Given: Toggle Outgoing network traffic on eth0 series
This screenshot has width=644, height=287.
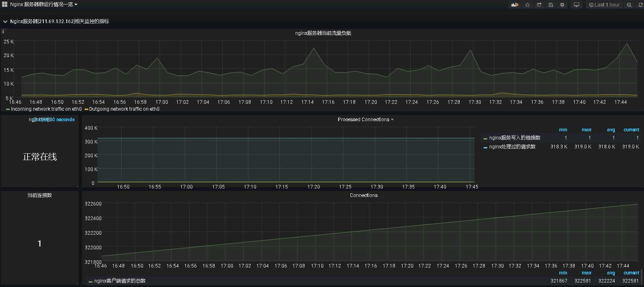Looking at the screenshot, I should 124,109.
